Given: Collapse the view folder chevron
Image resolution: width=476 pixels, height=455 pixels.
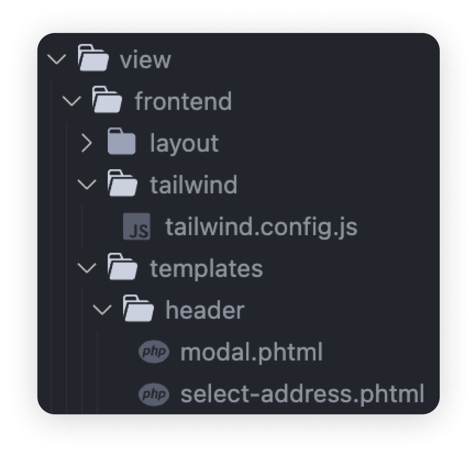Looking at the screenshot, I should pos(57,59).
